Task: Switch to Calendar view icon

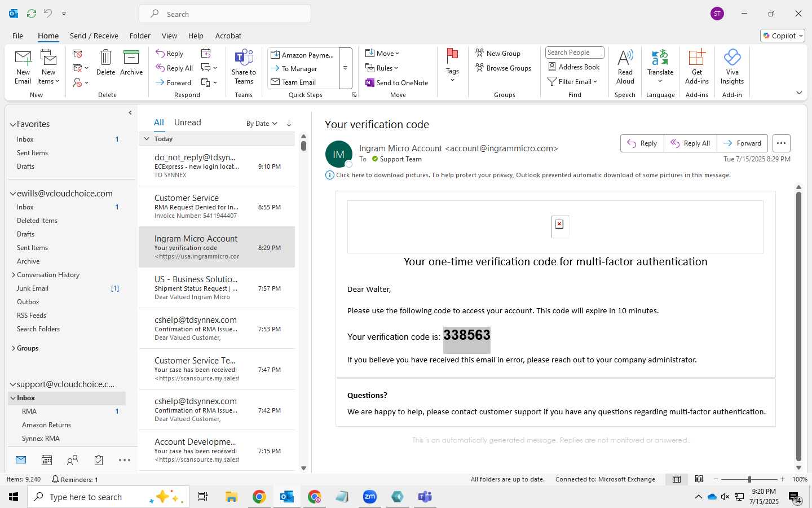Action: [x=47, y=460]
